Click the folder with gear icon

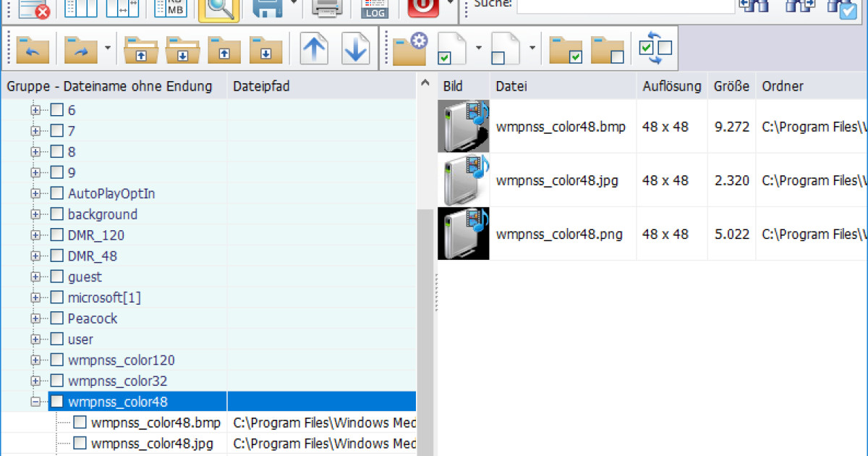(x=410, y=50)
